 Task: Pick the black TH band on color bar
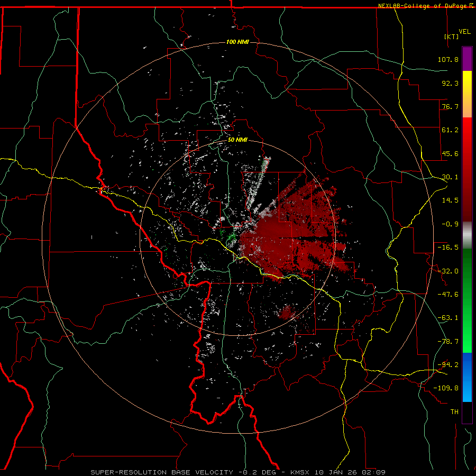(x=467, y=412)
